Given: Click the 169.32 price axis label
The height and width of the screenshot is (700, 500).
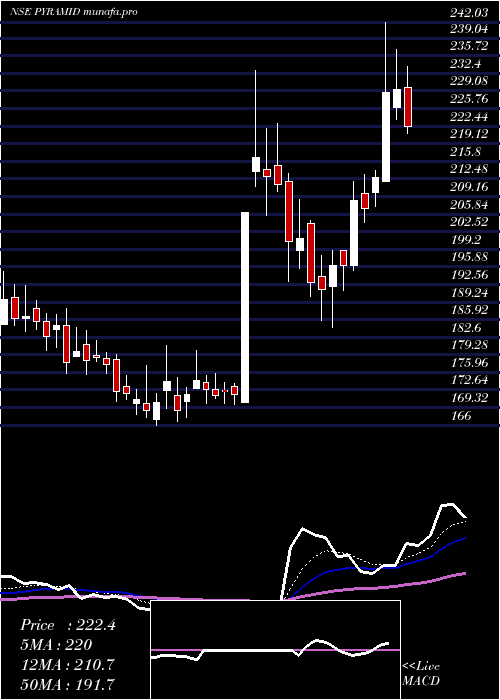Looking at the screenshot, I should point(469,398).
